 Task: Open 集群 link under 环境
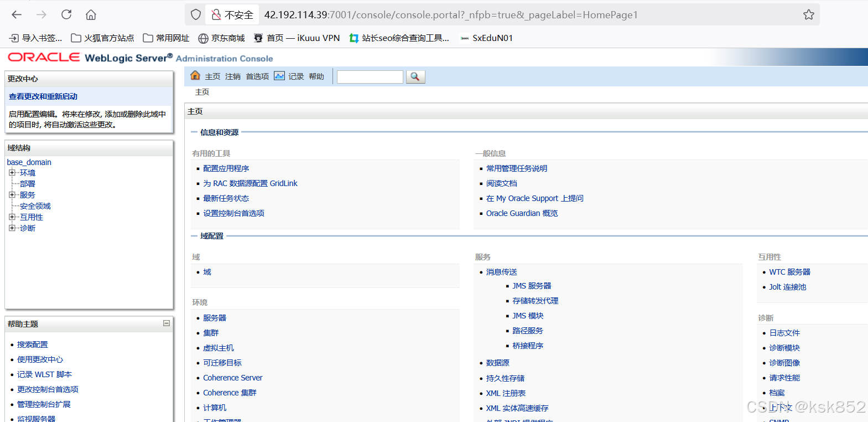click(x=211, y=333)
